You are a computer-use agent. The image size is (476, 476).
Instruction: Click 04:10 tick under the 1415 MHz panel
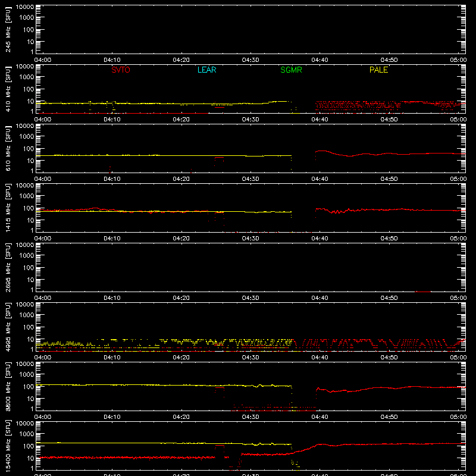112,239
